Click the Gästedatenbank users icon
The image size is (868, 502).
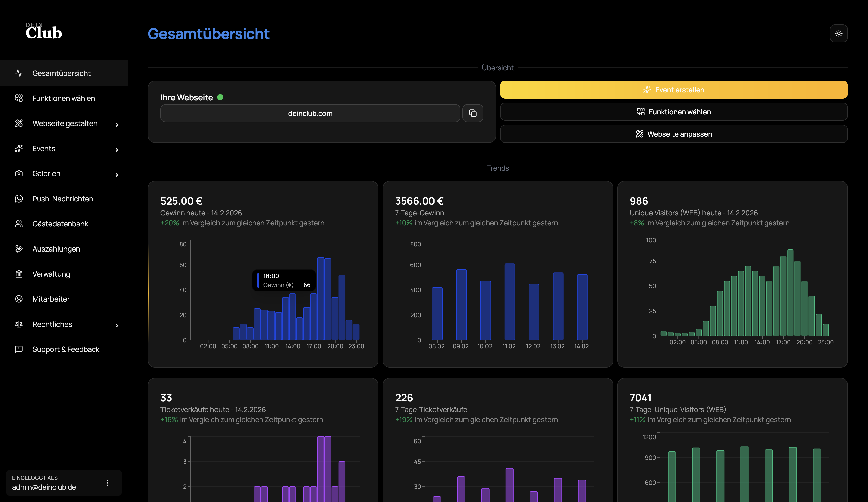click(19, 224)
